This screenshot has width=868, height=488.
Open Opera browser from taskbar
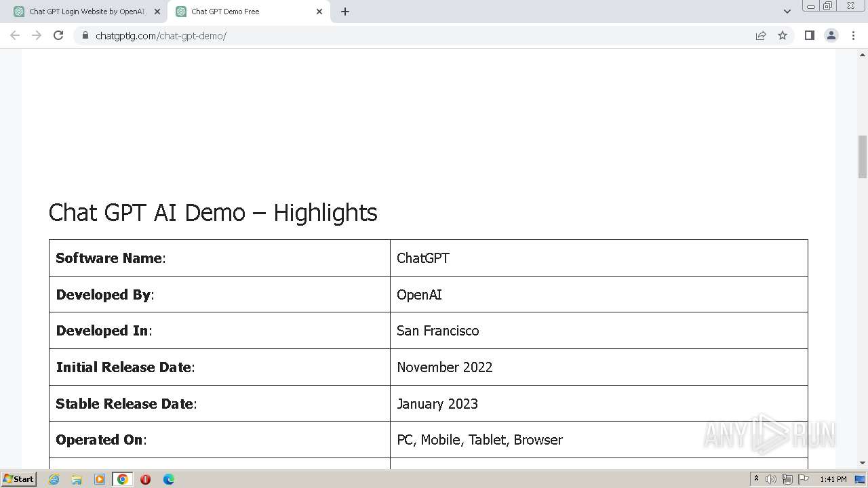pyautogui.click(x=145, y=479)
